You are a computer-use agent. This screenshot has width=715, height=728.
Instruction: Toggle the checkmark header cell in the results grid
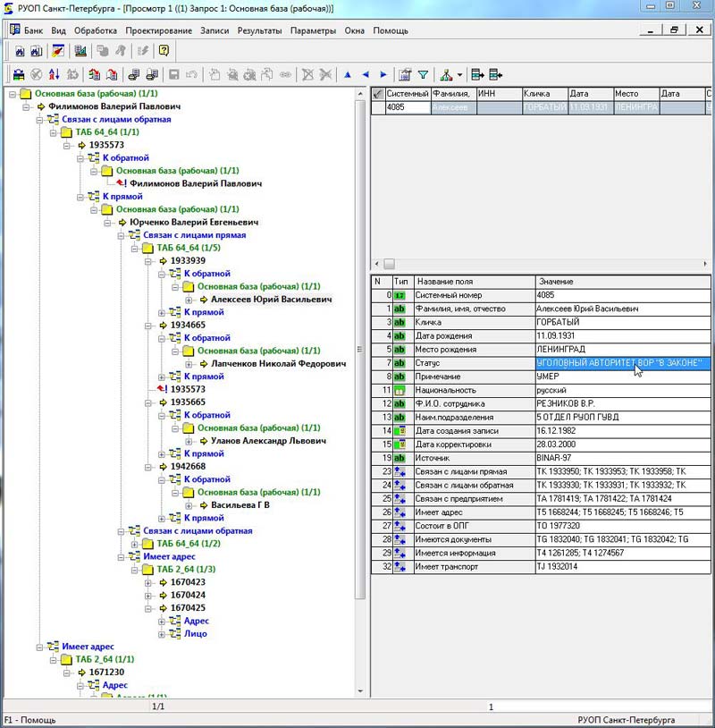point(378,94)
